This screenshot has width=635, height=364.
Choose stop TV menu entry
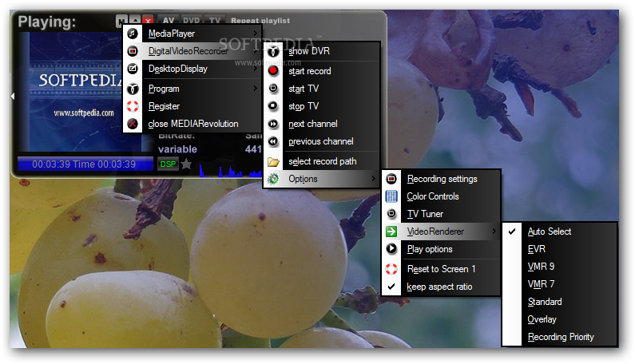click(x=322, y=106)
